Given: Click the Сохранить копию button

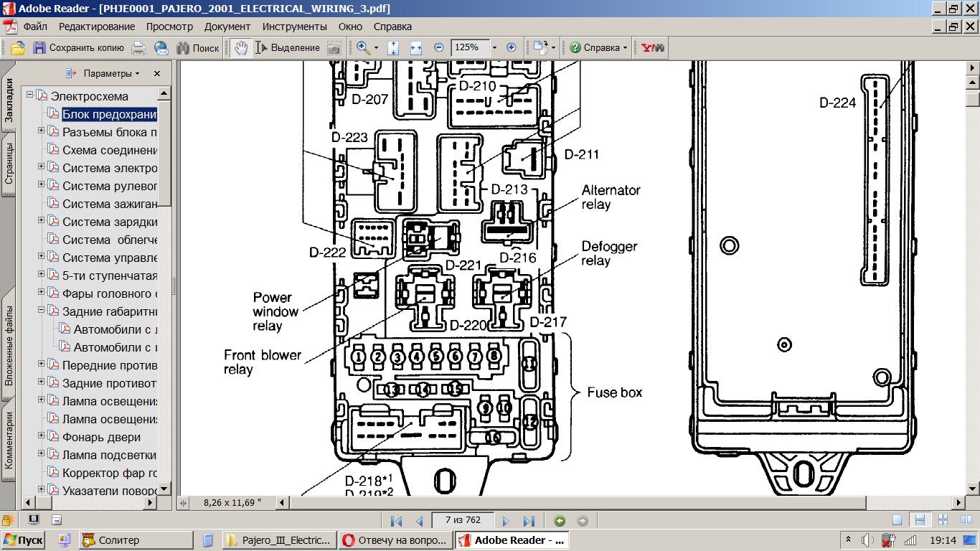Looking at the screenshot, I should (79, 48).
